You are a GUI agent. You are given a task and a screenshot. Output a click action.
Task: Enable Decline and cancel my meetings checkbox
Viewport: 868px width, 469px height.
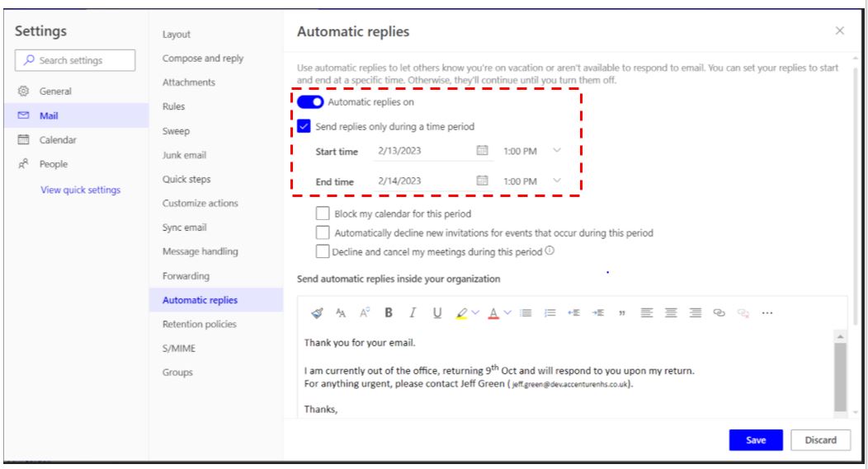point(322,251)
